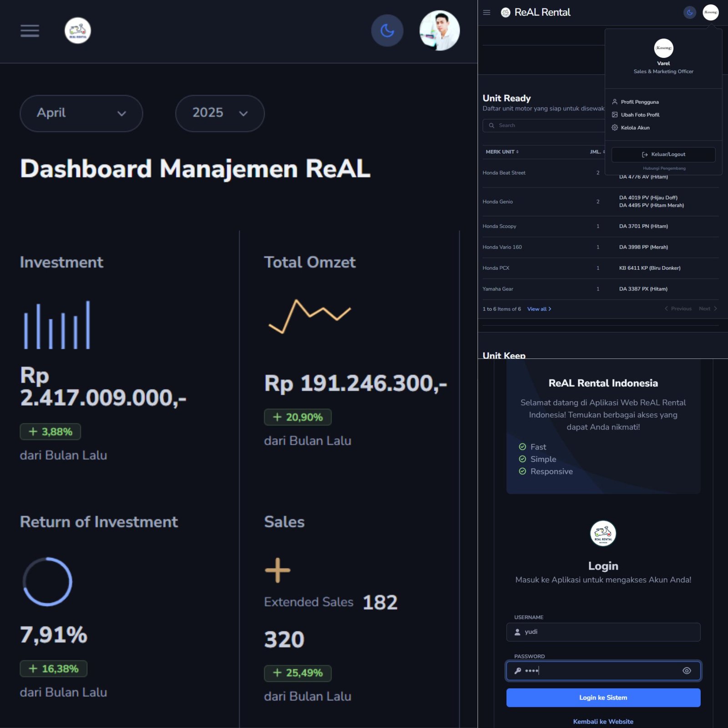The height and width of the screenshot is (728, 728).
Task: Click the Search field in Unit Ready
Action: tap(544, 126)
